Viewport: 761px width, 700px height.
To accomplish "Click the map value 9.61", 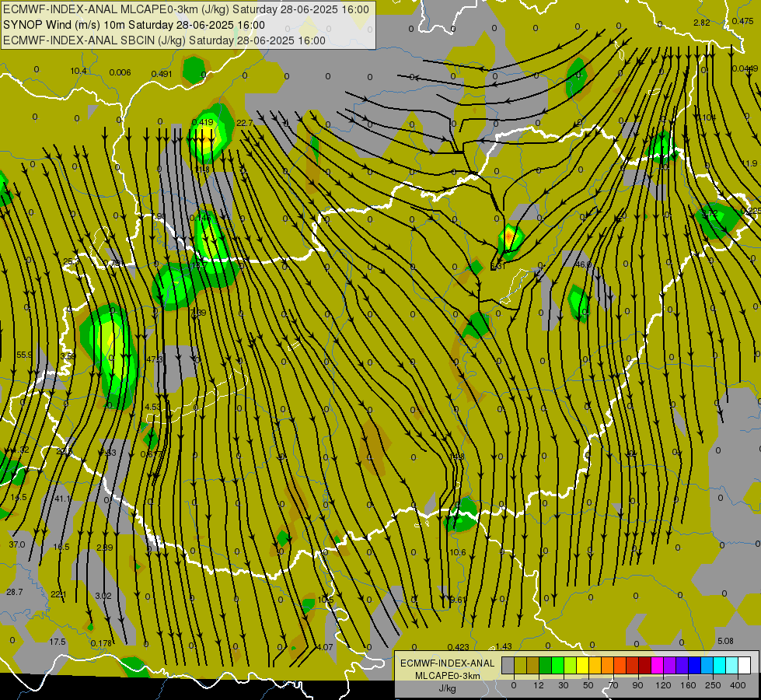I will [x=458, y=600].
